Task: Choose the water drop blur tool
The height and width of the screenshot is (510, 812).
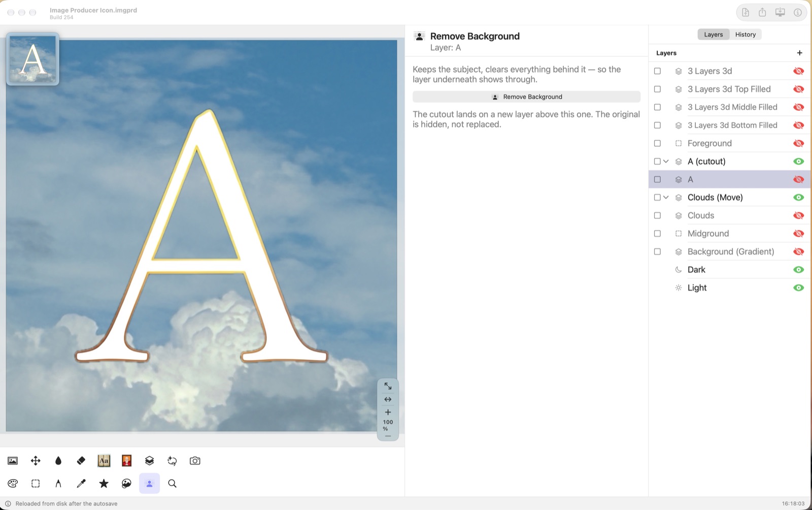Action: (58, 461)
